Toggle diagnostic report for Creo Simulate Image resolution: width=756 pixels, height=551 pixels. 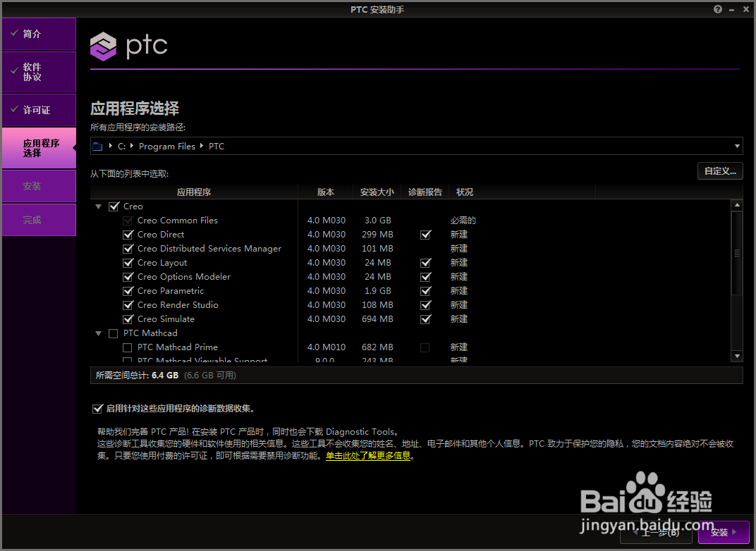(425, 319)
